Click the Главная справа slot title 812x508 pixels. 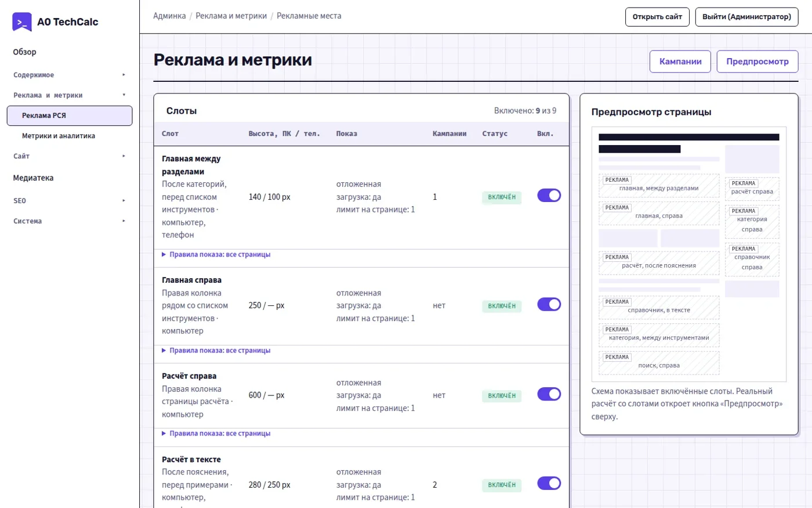pyautogui.click(x=191, y=280)
